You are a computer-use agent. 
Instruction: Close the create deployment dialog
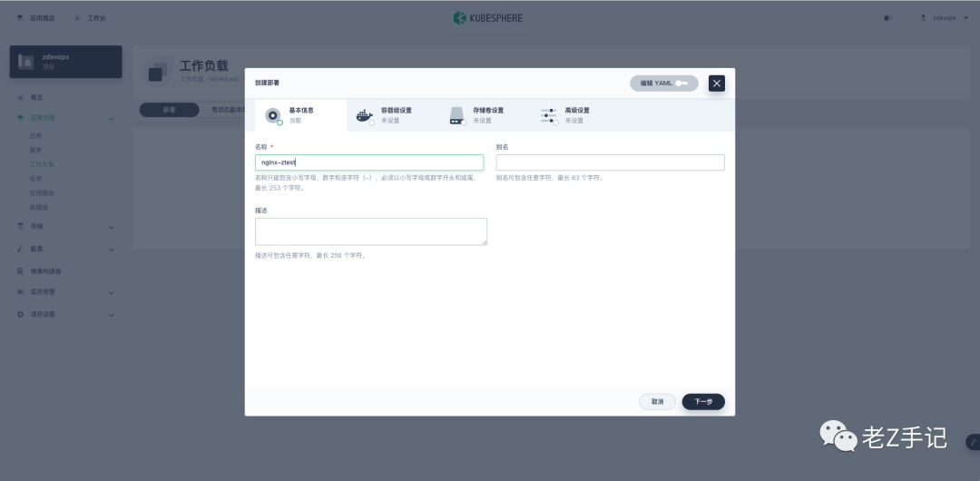tap(717, 83)
